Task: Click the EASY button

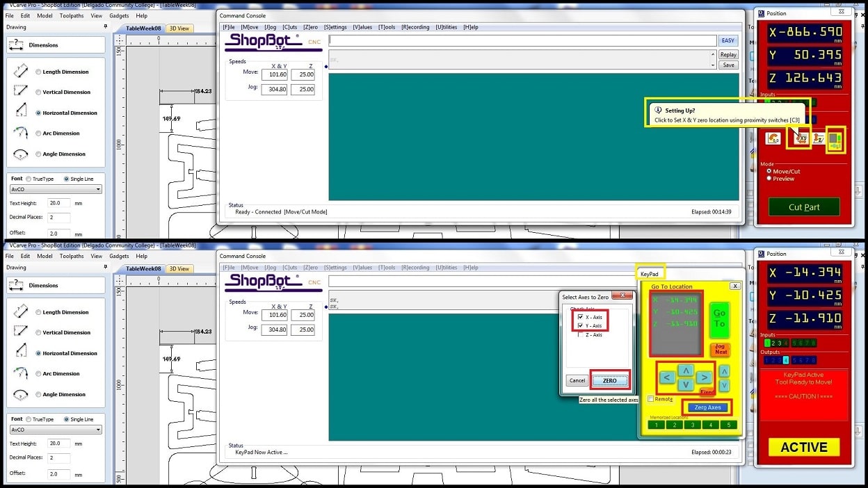Action: pyautogui.click(x=728, y=41)
